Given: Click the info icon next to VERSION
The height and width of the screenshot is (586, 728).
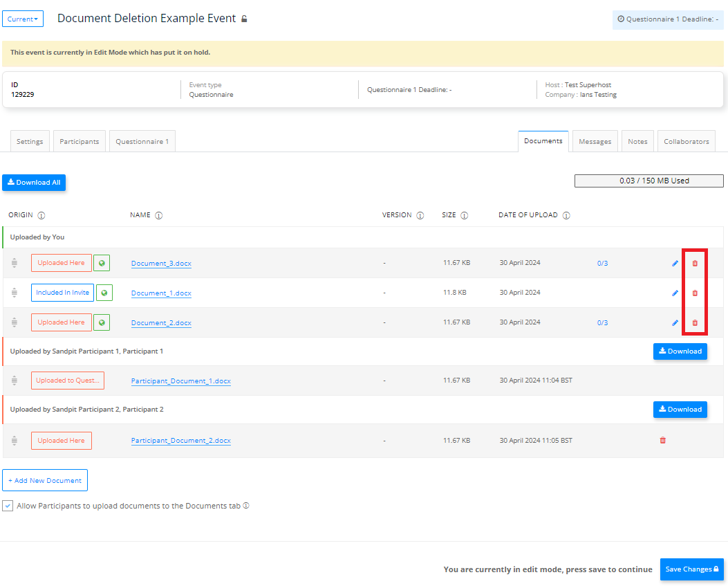Looking at the screenshot, I should click(x=420, y=215).
